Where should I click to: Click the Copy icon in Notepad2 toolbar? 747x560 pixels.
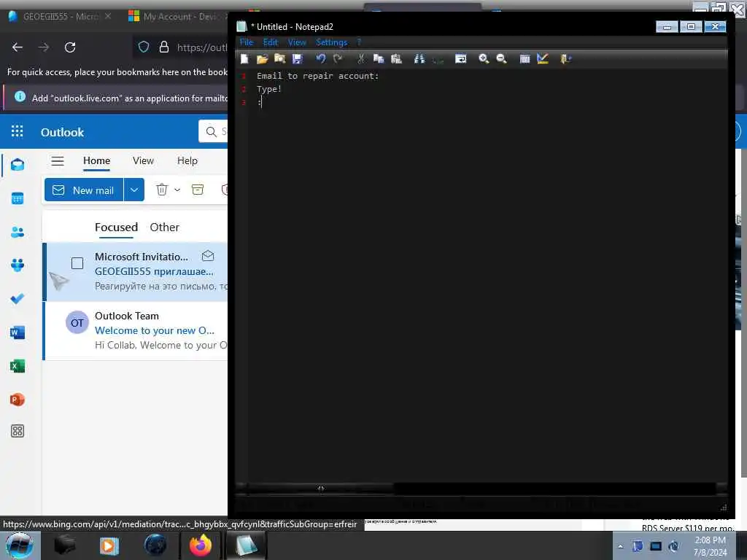click(x=379, y=58)
